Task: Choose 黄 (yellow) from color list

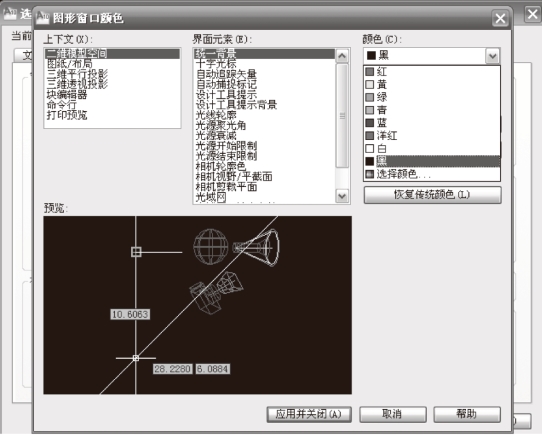Action: click(432, 84)
